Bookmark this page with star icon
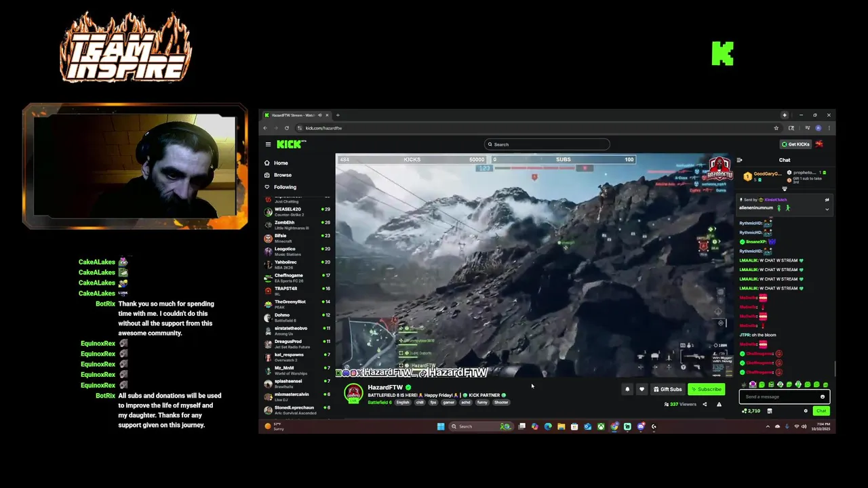 pos(776,128)
